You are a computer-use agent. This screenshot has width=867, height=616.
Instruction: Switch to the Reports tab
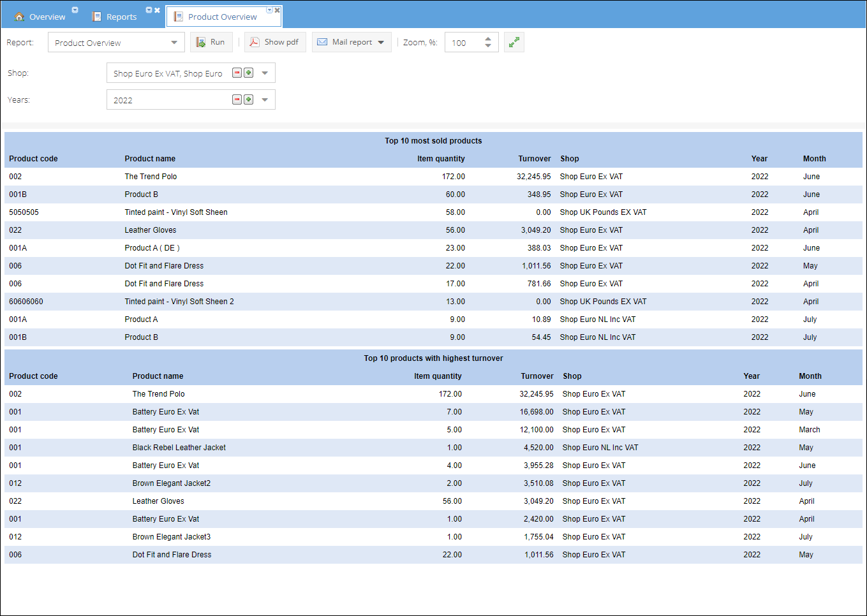point(114,17)
